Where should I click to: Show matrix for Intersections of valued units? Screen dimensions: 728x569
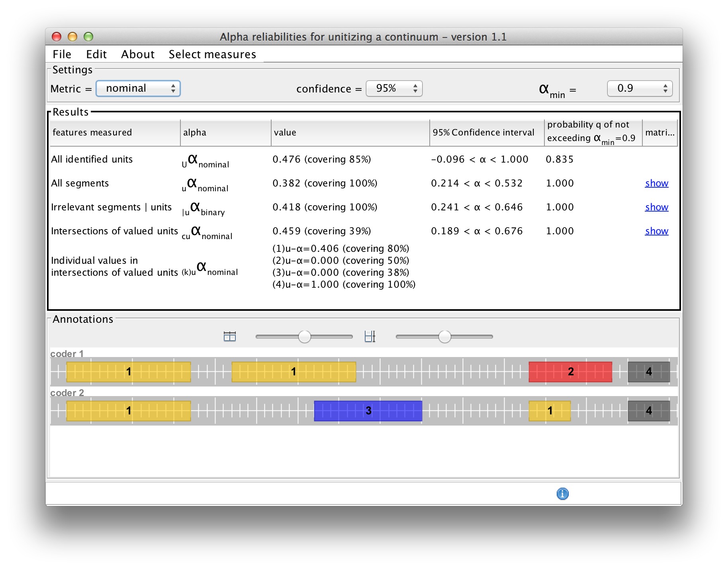click(x=656, y=231)
